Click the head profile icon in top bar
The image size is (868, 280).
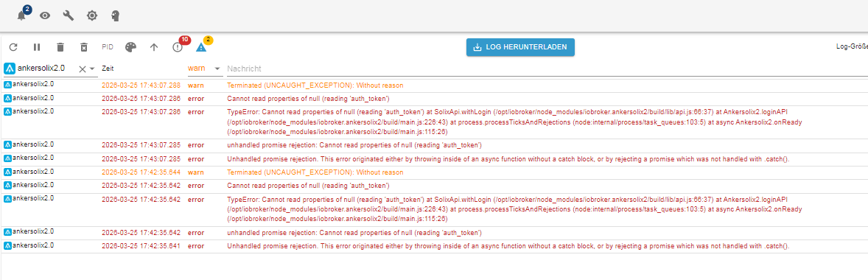[115, 15]
